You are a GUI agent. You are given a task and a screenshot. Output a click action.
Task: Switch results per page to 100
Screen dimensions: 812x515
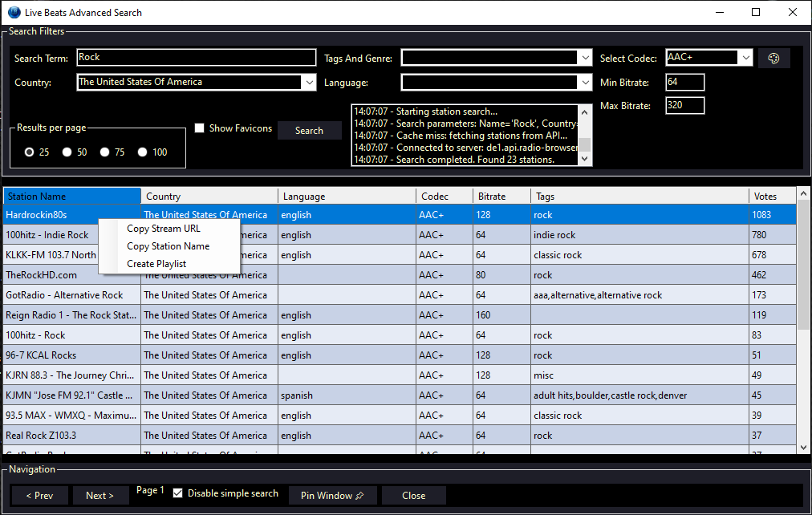pos(142,152)
